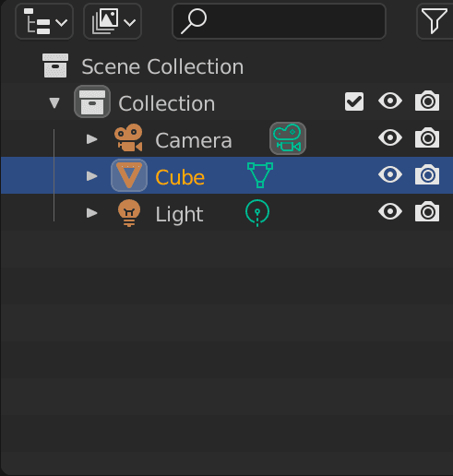Click the orange Camera object icon

click(128, 137)
